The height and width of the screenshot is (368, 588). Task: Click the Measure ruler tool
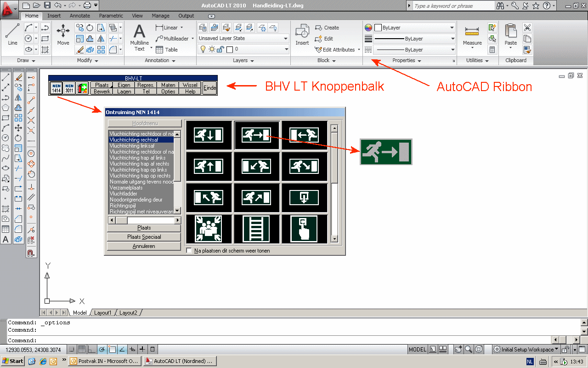(x=472, y=35)
